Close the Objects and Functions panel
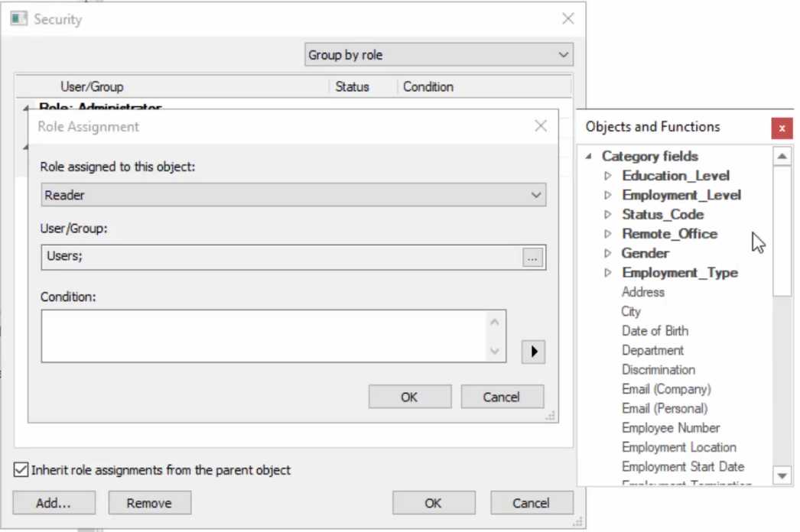This screenshot has width=800, height=532. click(x=782, y=128)
